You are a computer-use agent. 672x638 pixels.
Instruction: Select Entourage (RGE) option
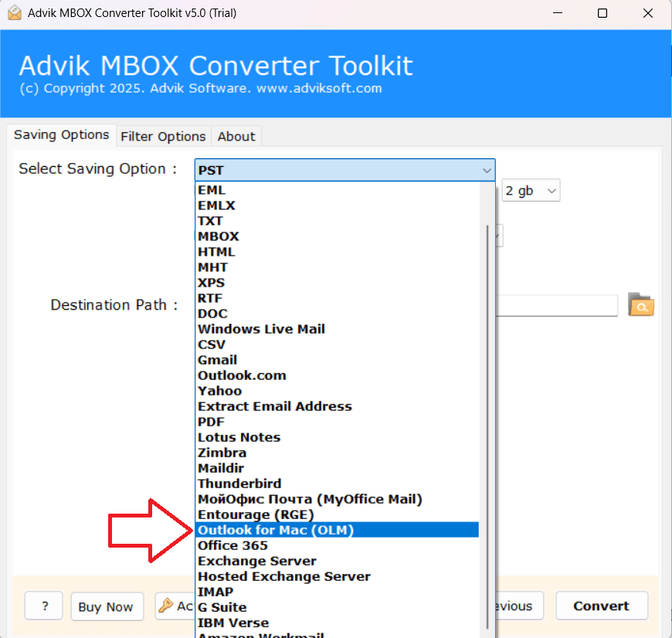[337, 514]
